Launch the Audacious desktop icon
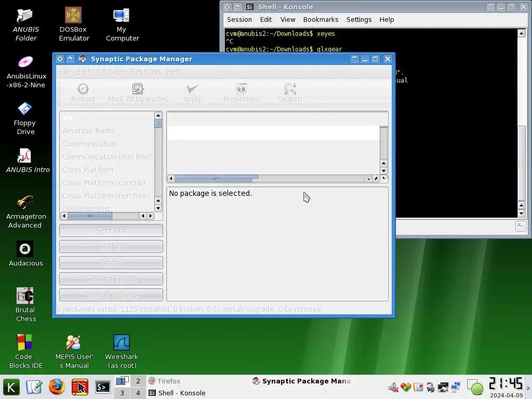The height and width of the screenshot is (399, 532). (25, 249)
